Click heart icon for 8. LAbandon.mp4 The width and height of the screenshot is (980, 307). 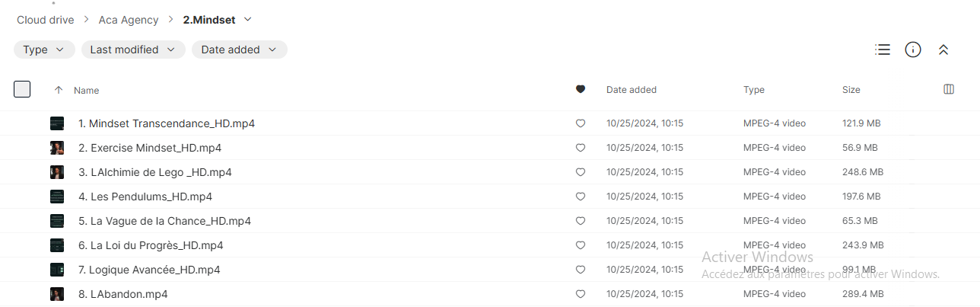pos(581,294)
